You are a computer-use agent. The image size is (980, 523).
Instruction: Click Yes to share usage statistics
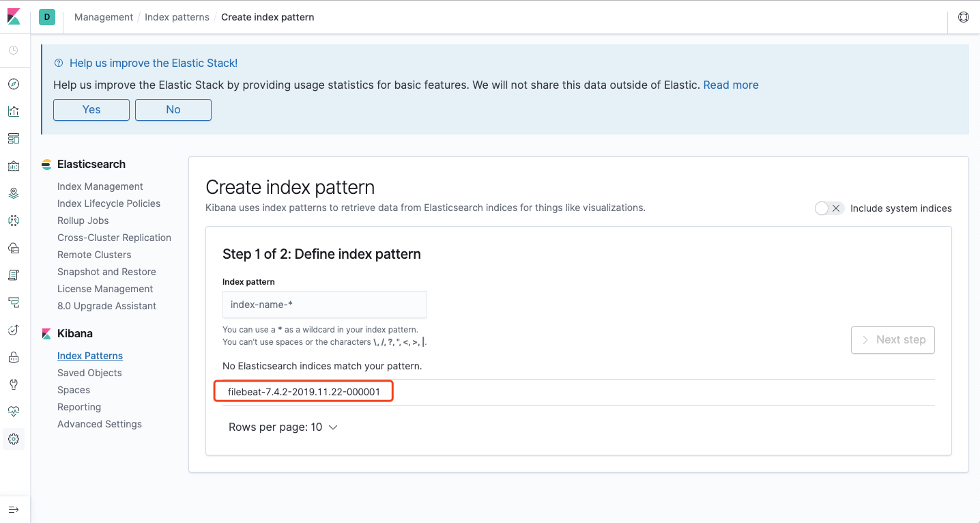tap(91, 109)
